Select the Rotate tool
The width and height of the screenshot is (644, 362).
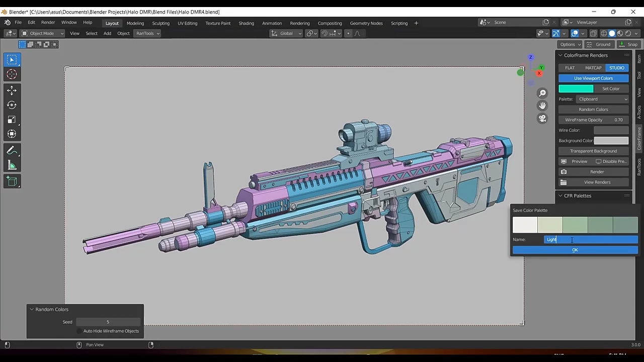12,105
